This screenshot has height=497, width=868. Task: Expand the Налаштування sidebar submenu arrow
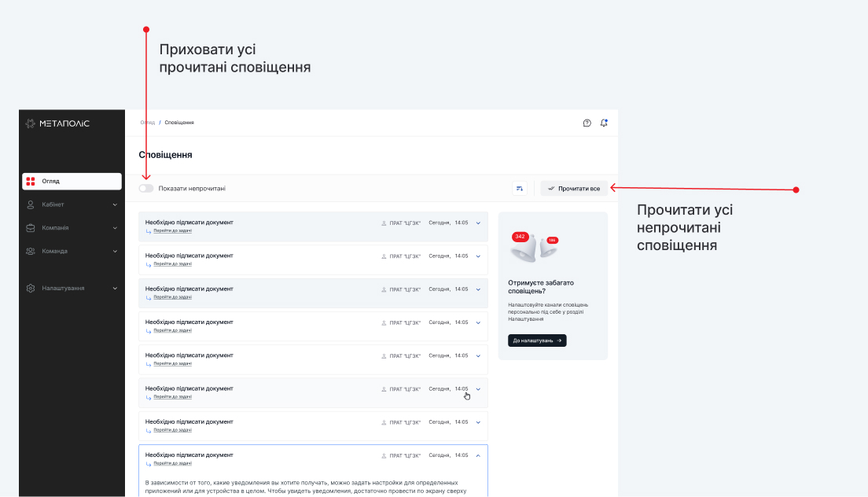115,289
